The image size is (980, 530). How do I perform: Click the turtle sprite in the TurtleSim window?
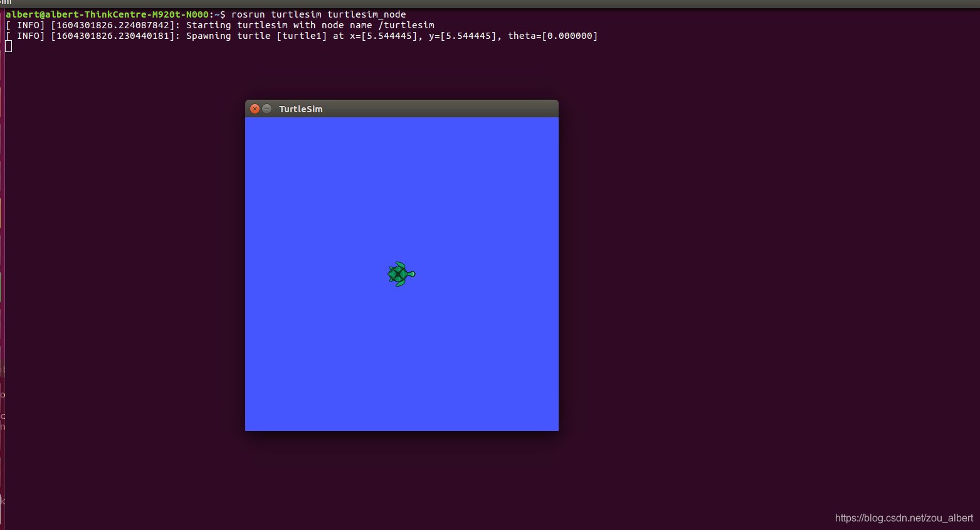tap(401, 274)
